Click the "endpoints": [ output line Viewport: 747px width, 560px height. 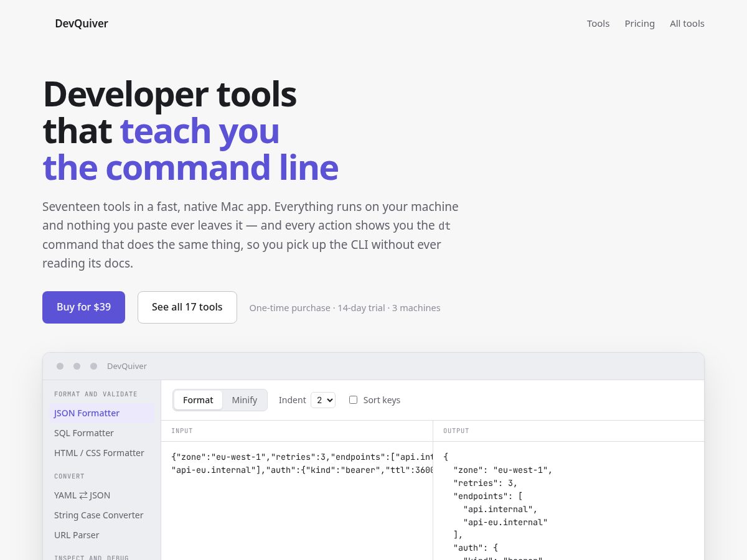pos(488,496)
